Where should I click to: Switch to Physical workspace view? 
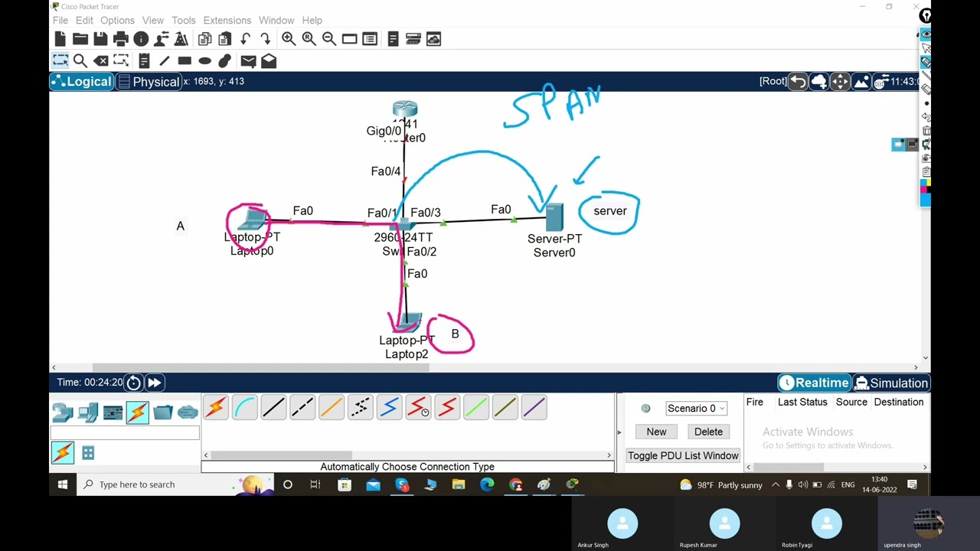tap(149, 82)
